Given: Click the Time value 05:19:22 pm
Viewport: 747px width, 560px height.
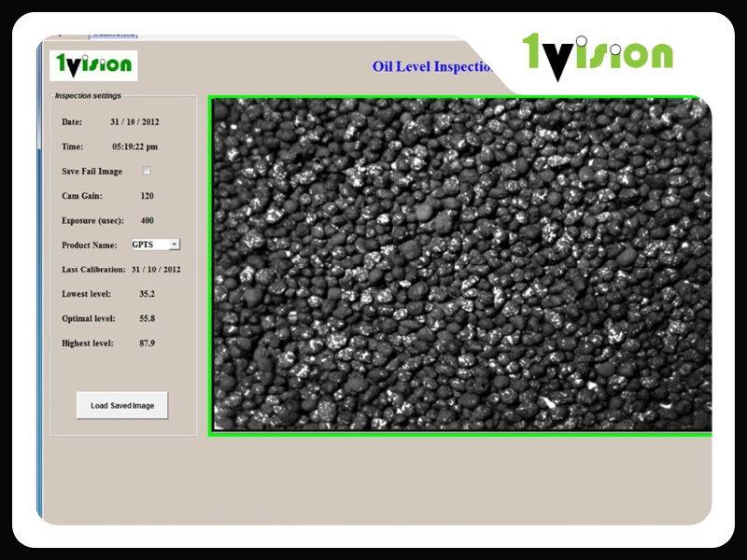Looking at the screenshot, I should [135, 147].
